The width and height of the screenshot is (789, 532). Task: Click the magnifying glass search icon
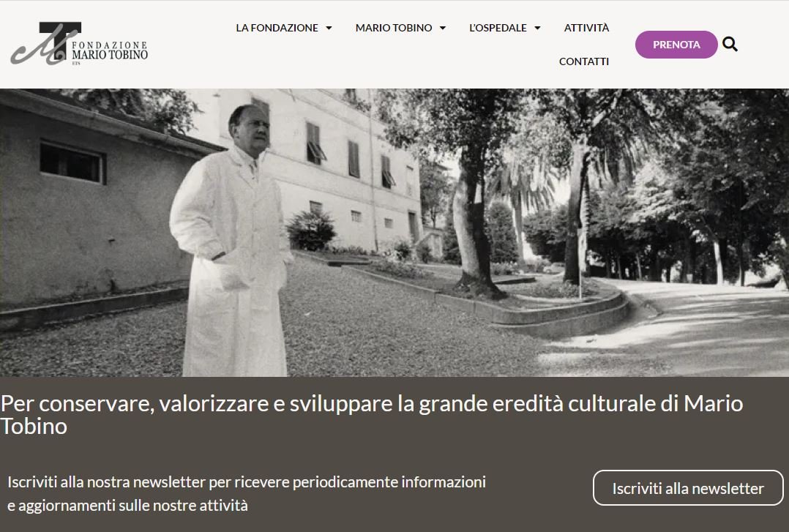tap(730, 45)
